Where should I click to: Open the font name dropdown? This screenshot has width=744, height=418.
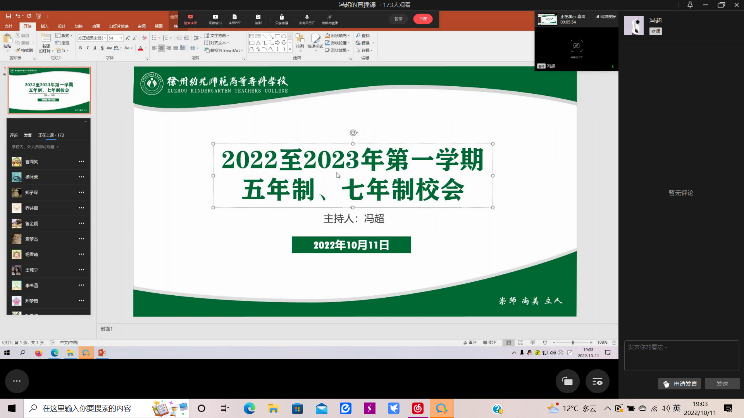90,38
